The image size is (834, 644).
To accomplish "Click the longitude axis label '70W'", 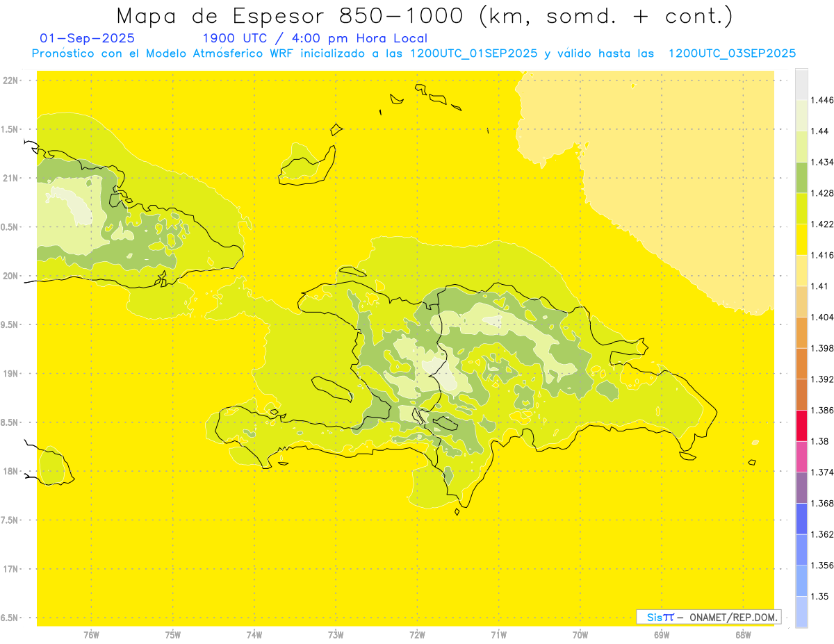I will point(580,634).
